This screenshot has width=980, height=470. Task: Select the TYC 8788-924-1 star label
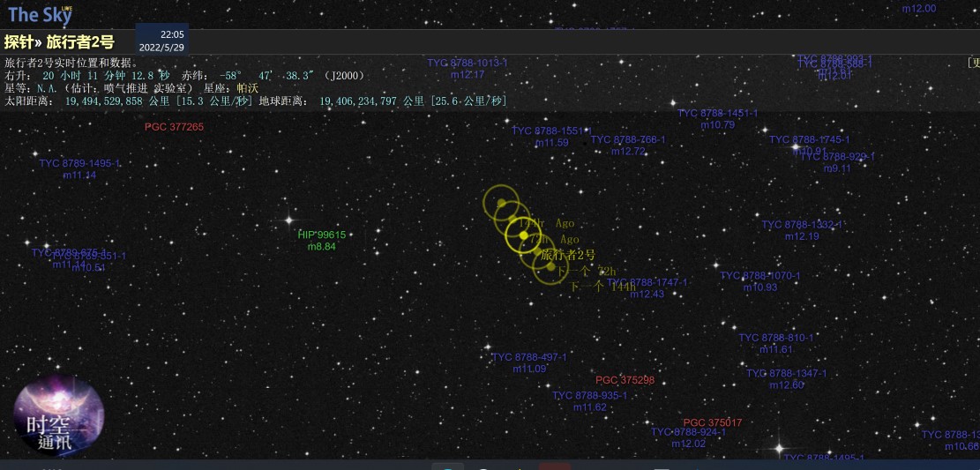tap(688, 432)
